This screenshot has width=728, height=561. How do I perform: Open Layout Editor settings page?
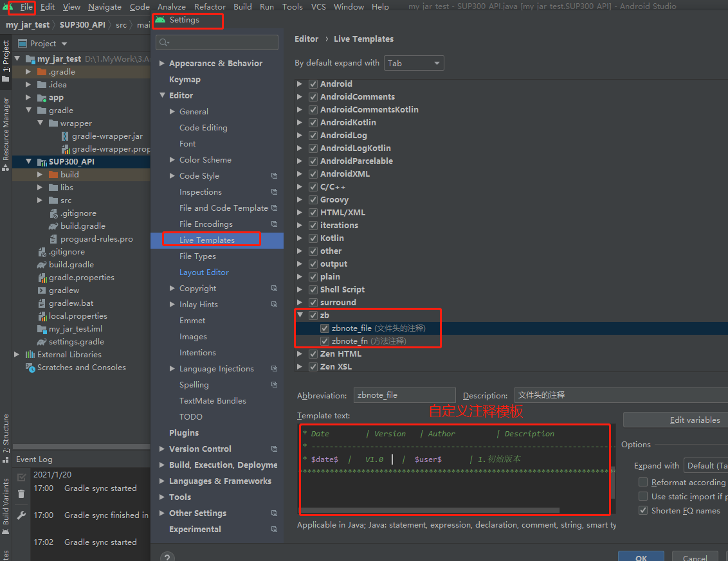pyautogui.click(x=204, y=272)
